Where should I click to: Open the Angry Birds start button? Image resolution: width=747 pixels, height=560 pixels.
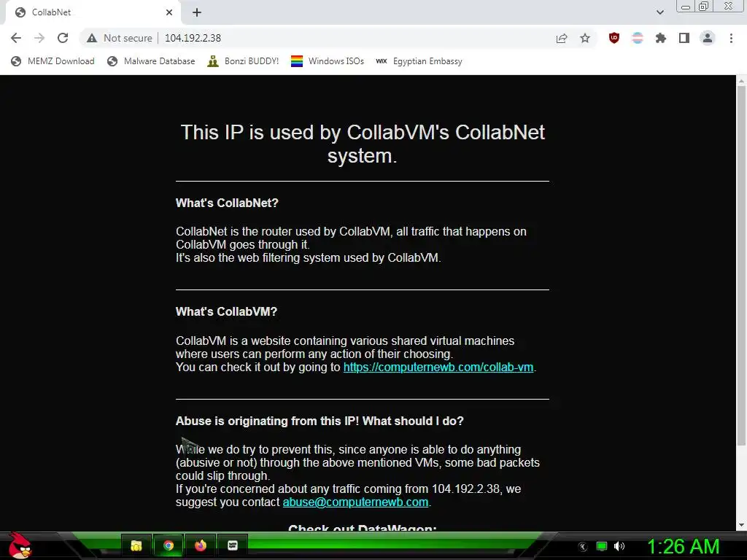pyautogui.click(x=19, y=545)
